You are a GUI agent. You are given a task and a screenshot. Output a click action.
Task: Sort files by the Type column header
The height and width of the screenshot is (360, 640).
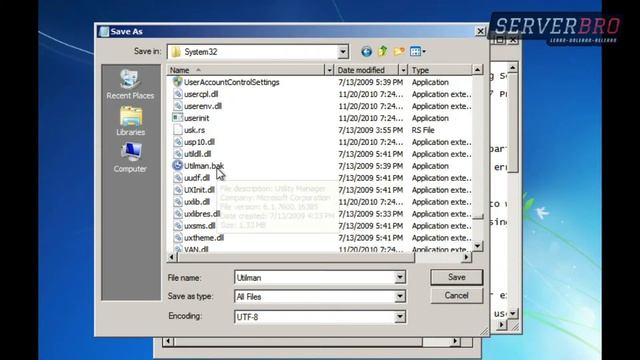(x=440, y=70)
